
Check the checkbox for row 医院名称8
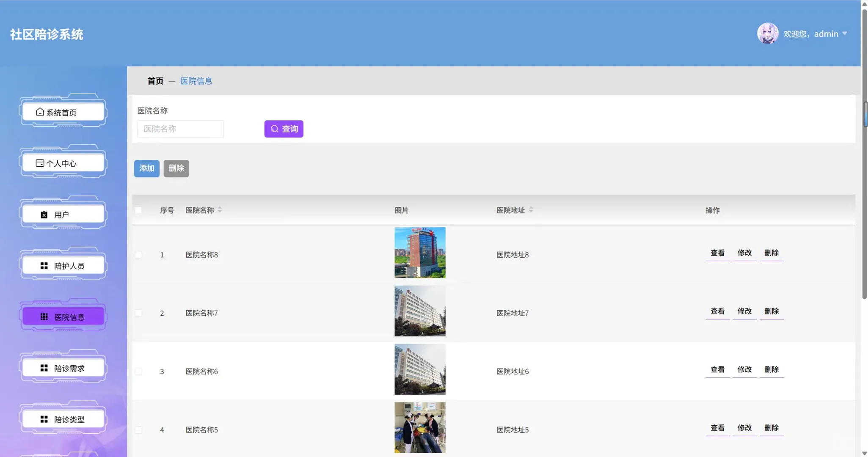[x=138, y=255]
